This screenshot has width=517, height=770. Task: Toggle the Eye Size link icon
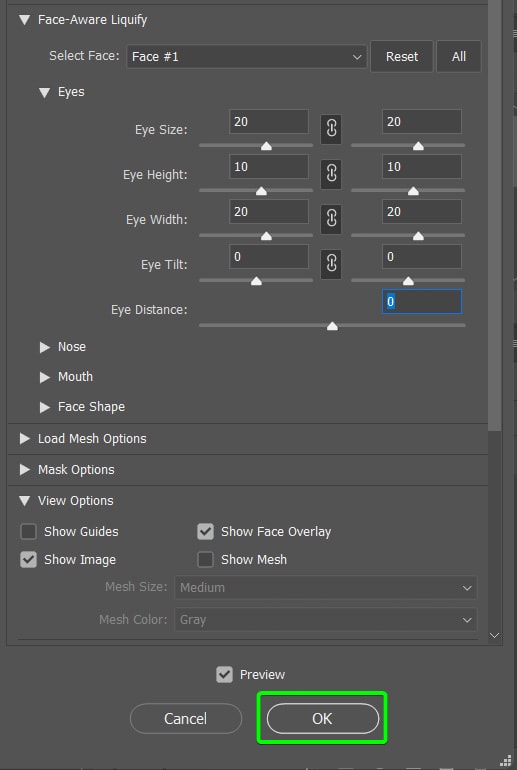(x=331, y=130)
